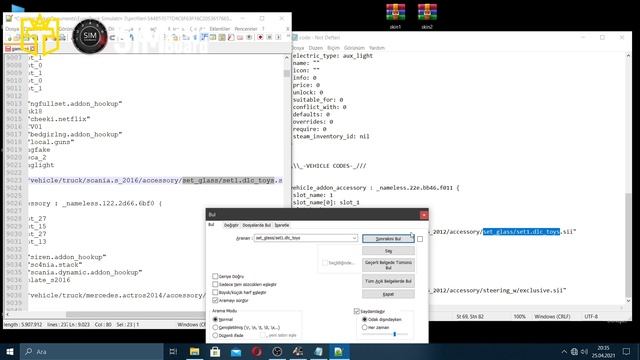This screenshot has height=360, width=640.
Task: Click the Sonrakini Bul button
Action: click(x=388, y=238)
